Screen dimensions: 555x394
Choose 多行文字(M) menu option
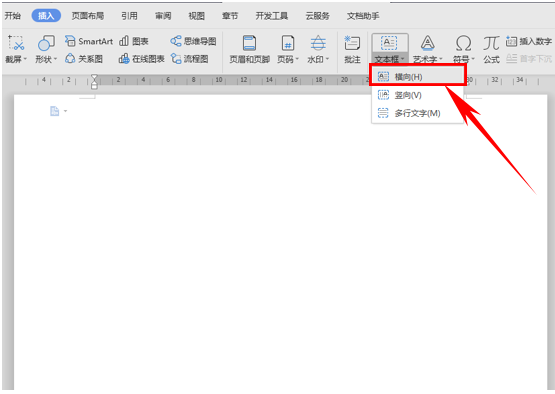417,113
